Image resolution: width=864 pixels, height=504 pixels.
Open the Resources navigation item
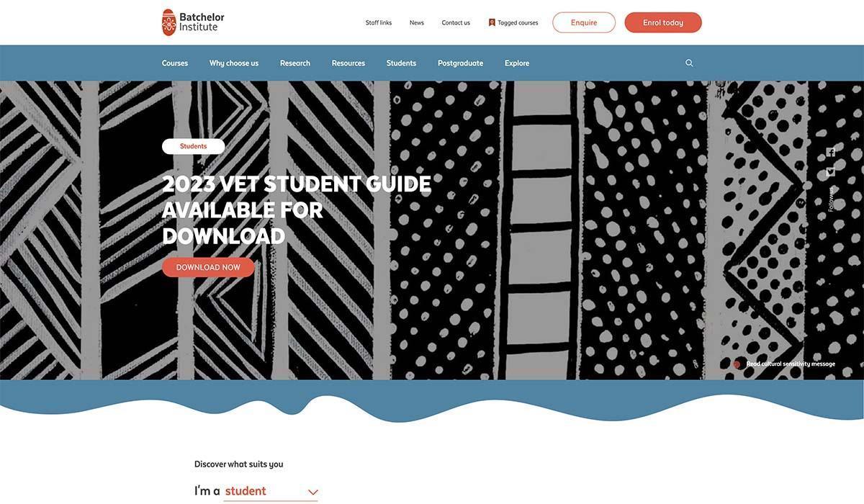tap(348, 63)
